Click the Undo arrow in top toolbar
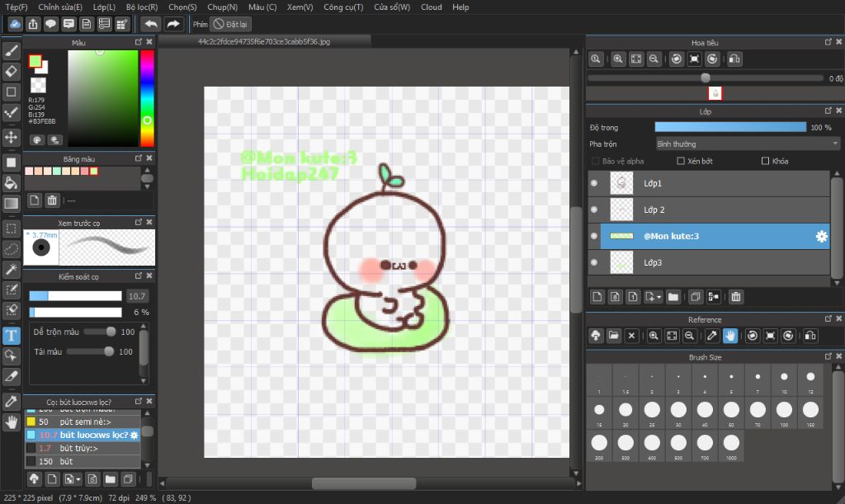 pos(150,25)
